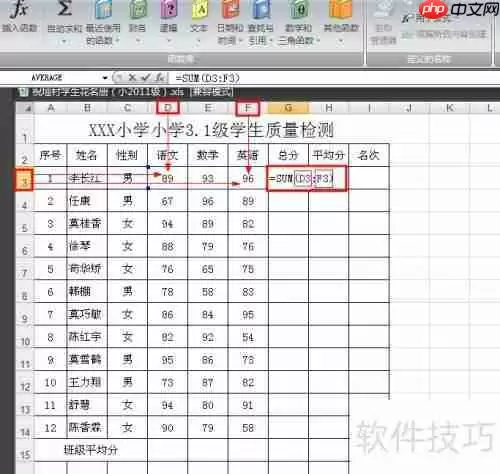
Task: Click the 总分 header cell
Action: coord(288,155)
